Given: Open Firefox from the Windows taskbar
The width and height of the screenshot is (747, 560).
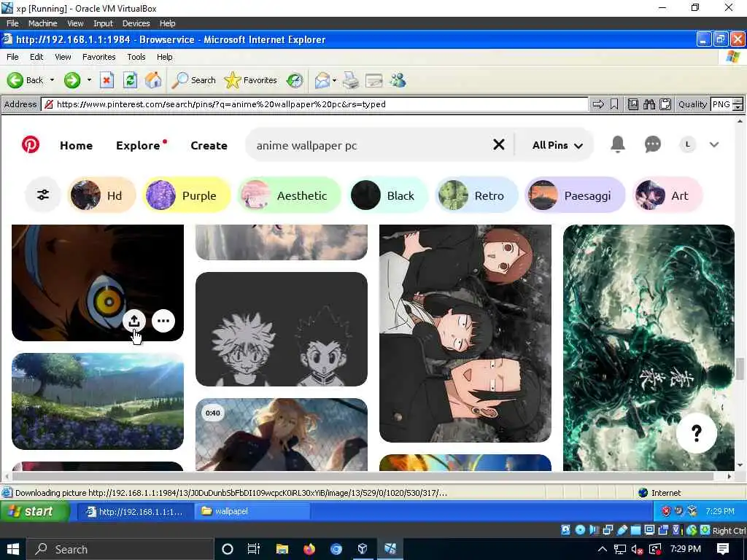Looking at the screenshot, I should [x=309, y=549].
